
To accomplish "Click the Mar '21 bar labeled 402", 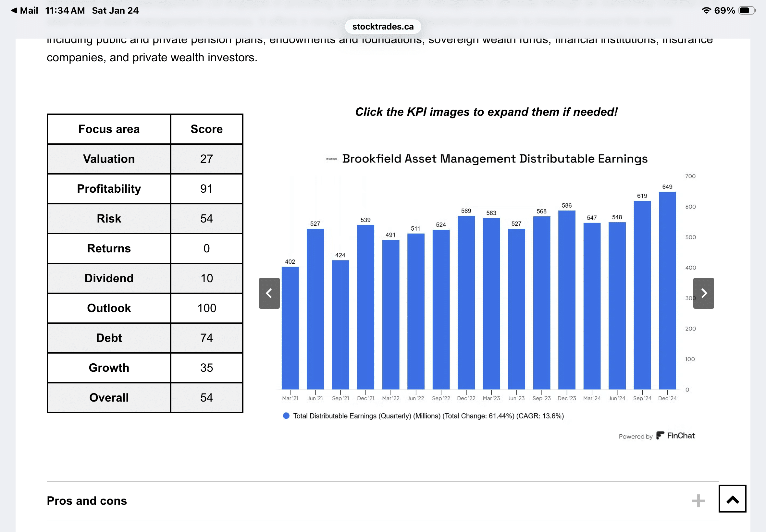I will pyautogui.click(x=290, y=328).
